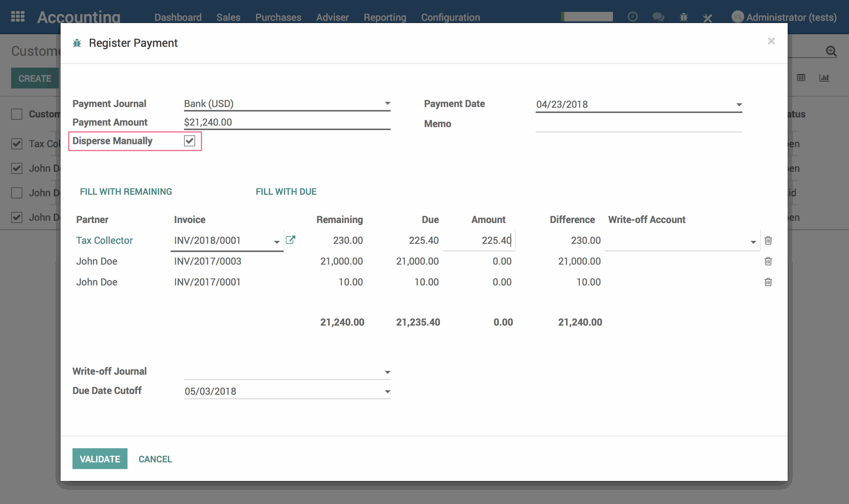The width and height of the screenshot is (849, 504).
Task: Delete the Tax Collector invoice line
Action: tap(768, 240)
